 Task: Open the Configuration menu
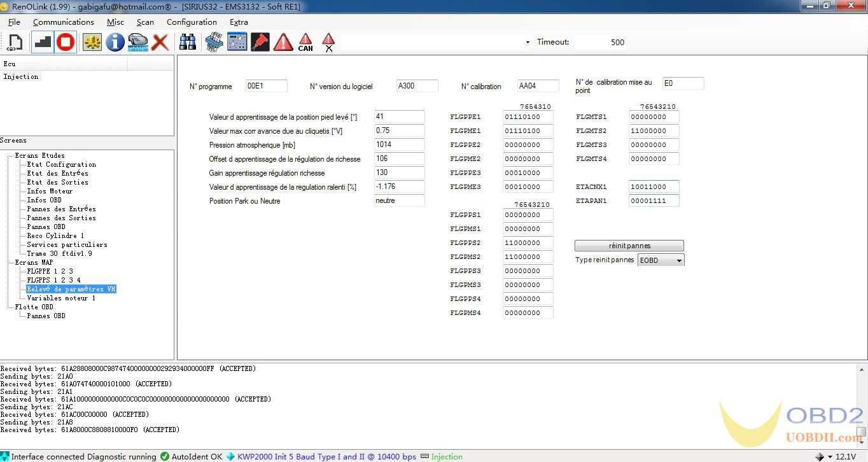(x=192, y=22)
